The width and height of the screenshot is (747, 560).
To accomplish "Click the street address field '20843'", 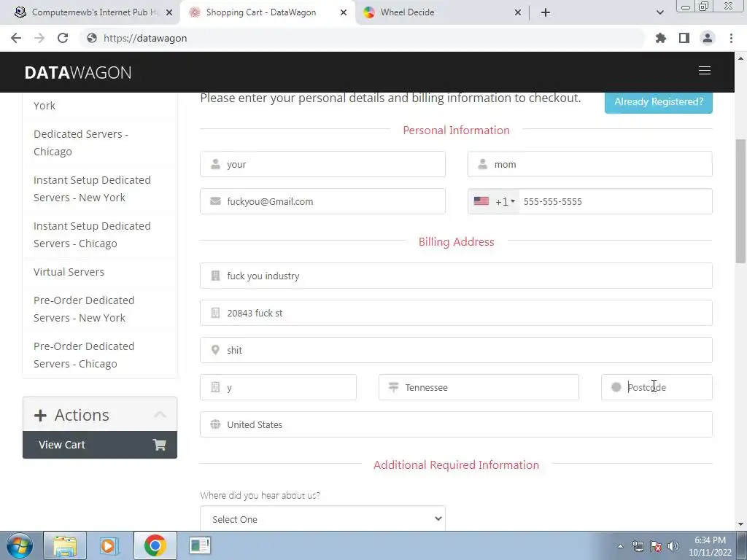I will (x=456, y=313).
